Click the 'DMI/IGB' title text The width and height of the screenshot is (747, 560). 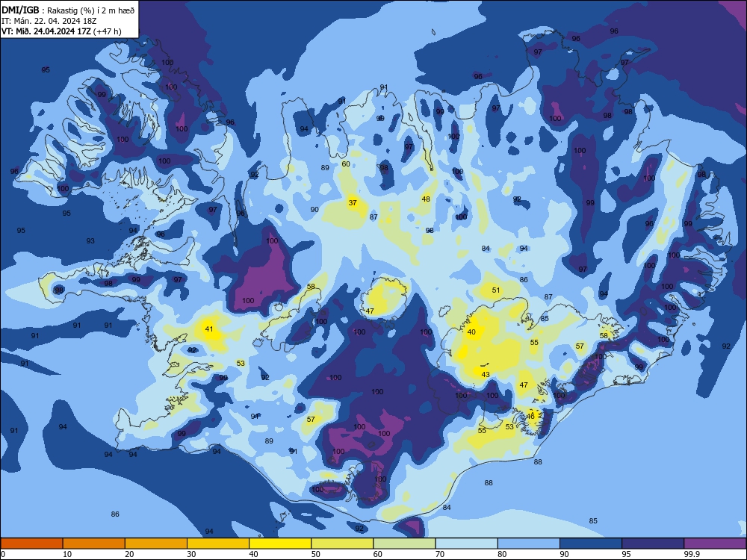[20, 10]
